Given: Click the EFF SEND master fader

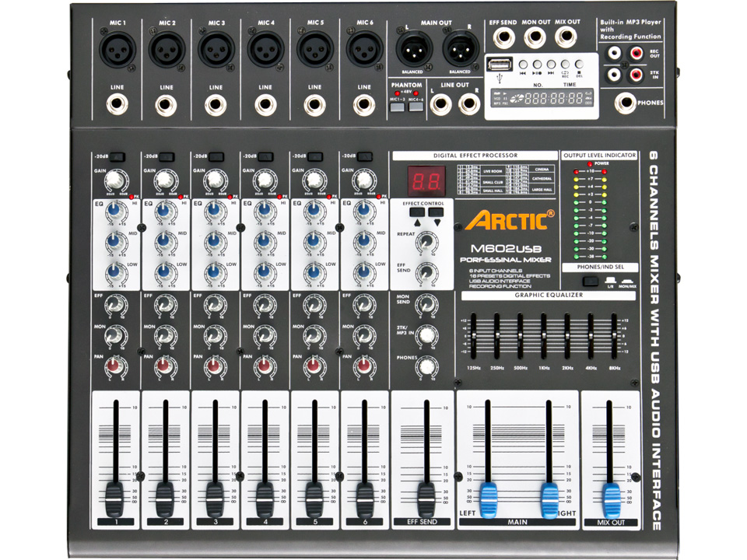Looking at the screenshot, I should click(x=426, y=500).
